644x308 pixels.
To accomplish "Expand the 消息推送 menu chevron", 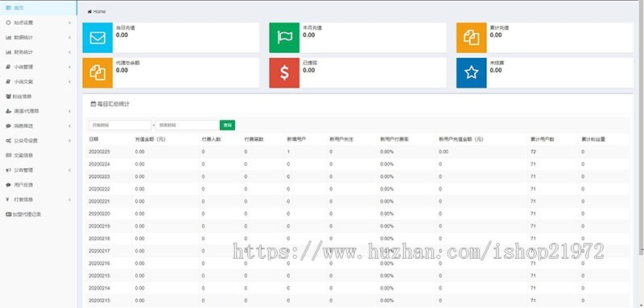I will [70, 126].
